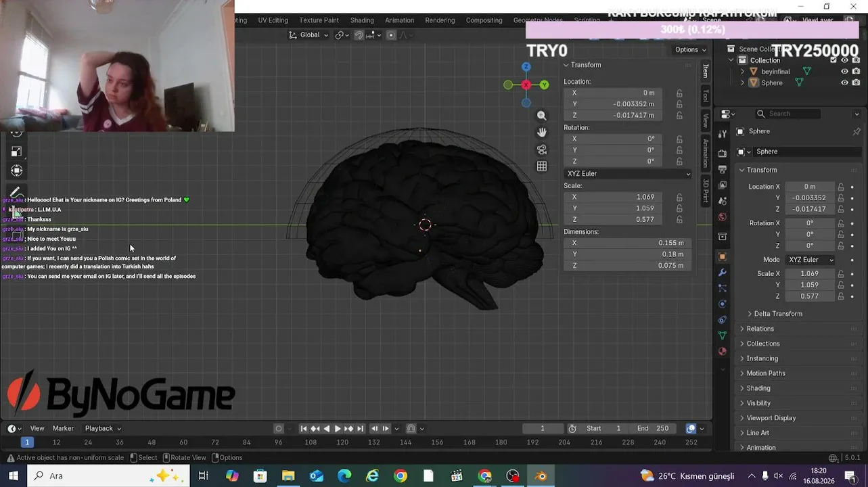868x487 pixels.
Task: Activate the viewport pan hand icon
Action: point(541,133)
